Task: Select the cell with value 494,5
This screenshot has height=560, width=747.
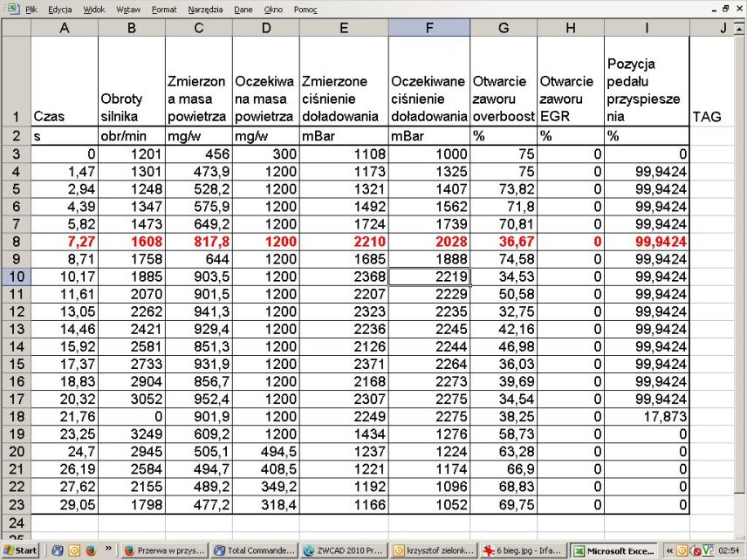Action: coord(266,452)
